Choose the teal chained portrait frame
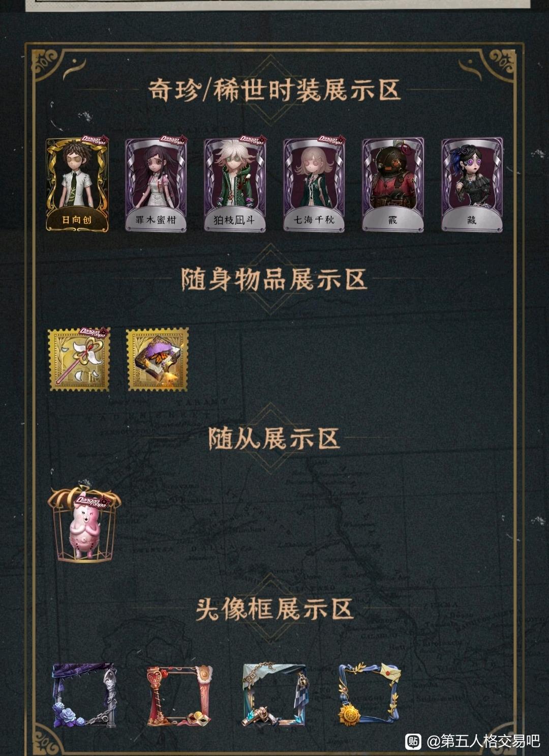 275,695
